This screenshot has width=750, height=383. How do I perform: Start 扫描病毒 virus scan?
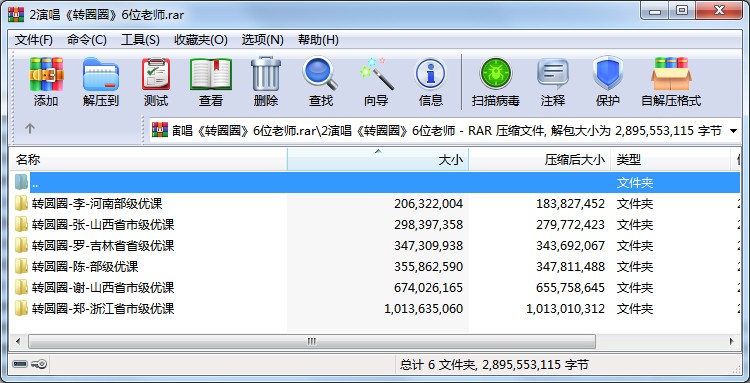tap(496, 82)
